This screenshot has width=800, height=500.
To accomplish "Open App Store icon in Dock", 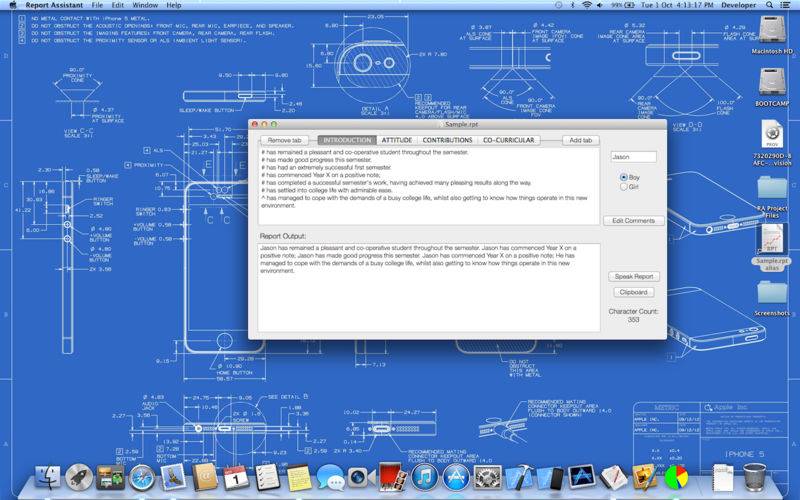I will pyautogui.click(x=456, y=478).
